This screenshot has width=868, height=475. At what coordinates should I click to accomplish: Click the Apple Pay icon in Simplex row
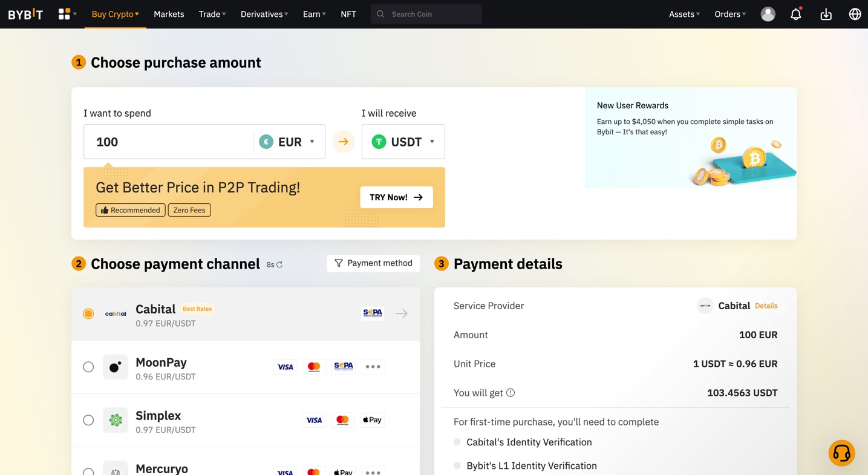pos(372,420)
